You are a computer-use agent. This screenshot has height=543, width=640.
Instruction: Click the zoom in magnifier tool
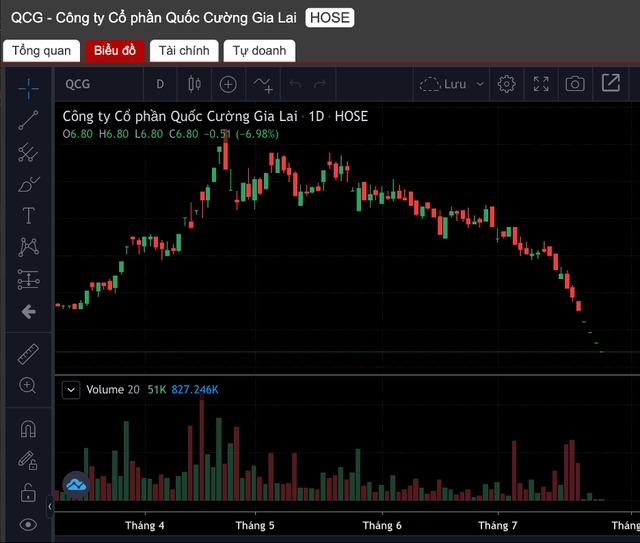click(x=28, y=385)
